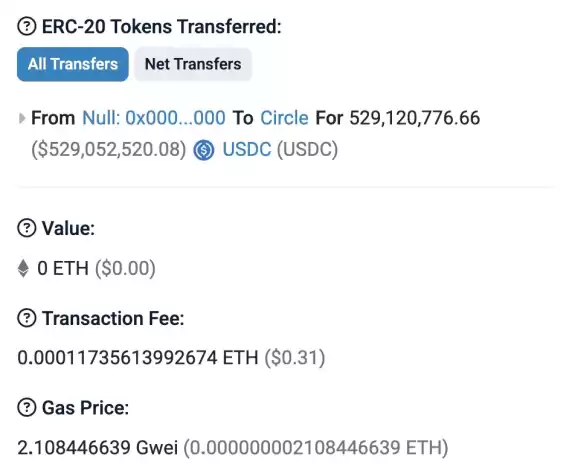Open the Null: 0x000...000 address link

(154, 118)
